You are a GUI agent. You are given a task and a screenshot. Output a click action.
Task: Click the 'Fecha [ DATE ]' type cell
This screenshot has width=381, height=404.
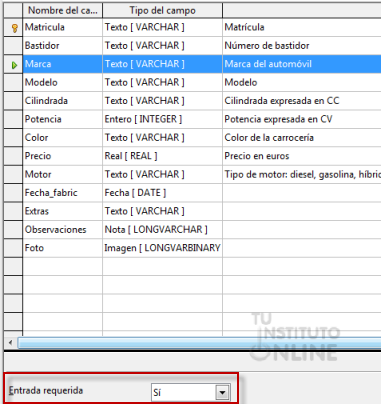(162, 192)
